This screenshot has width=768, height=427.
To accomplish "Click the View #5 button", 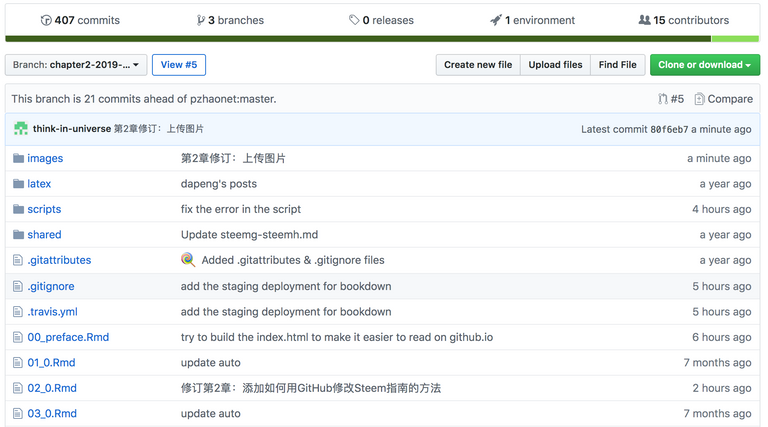I will [x=179, y=65].
